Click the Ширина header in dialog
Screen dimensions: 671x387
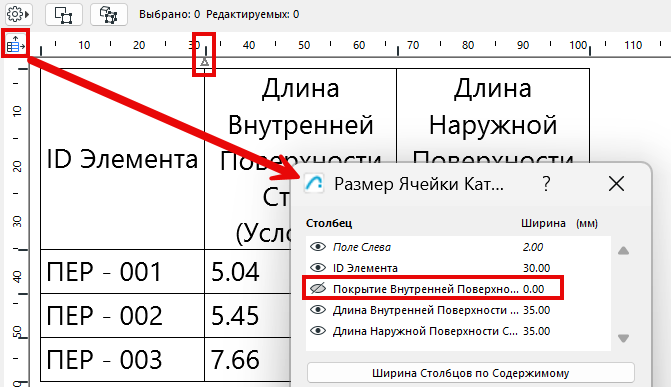click(x=543, y=223)
